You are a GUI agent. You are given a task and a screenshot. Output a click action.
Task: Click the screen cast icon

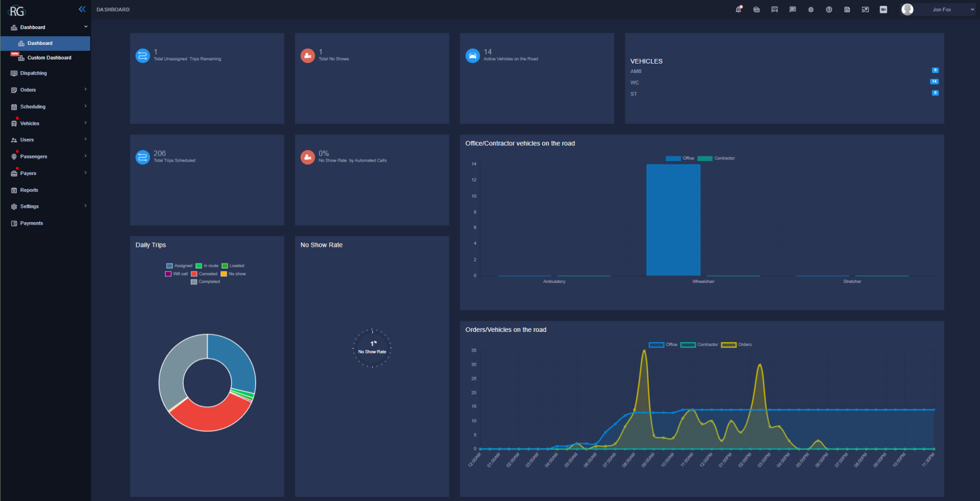tap(865, 9)
